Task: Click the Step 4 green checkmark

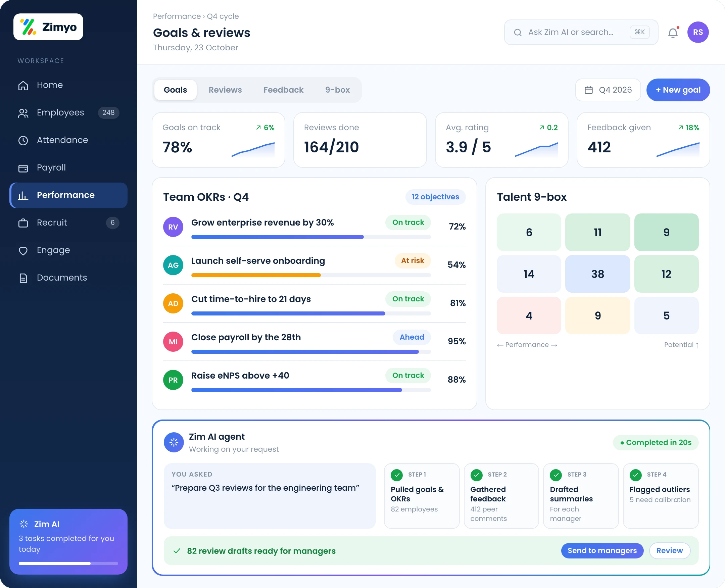Action: (x=636, y=475)
